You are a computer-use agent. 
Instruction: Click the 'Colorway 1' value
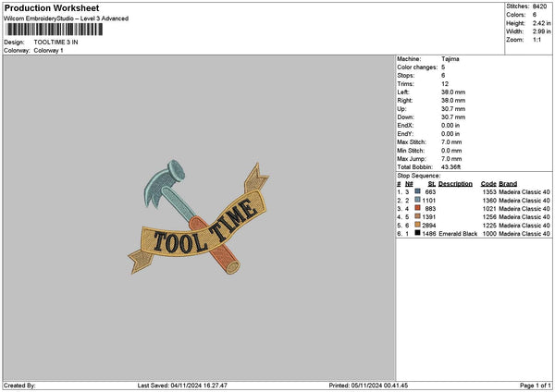[x=48, y=51]
